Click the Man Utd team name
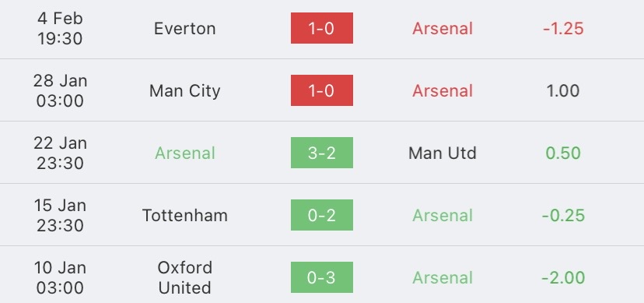The image size is (644, 303). [x=443, y=153]
